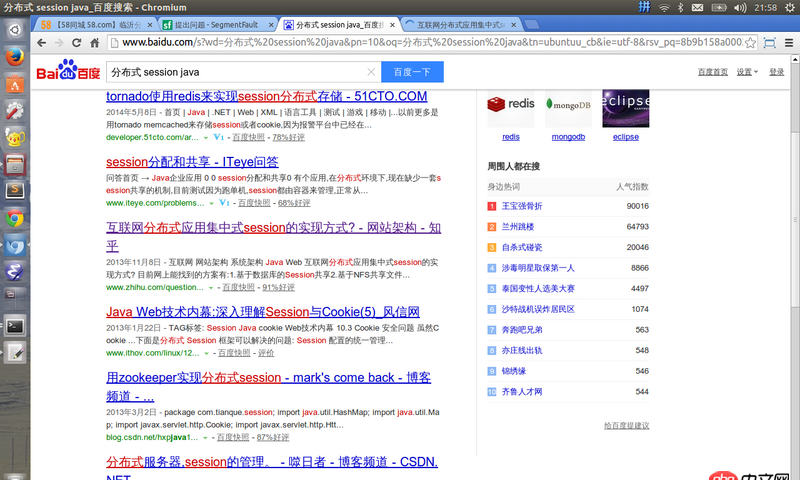
Task: Click the 91%好评 rating link
Action: 279,287
